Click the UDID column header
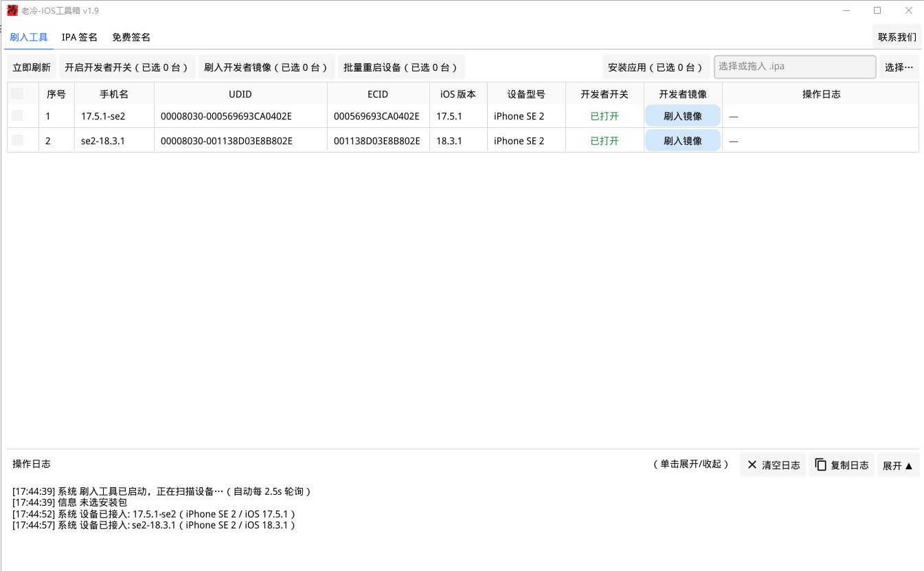This screenshot has width=924, height=571. click(240, 94)
